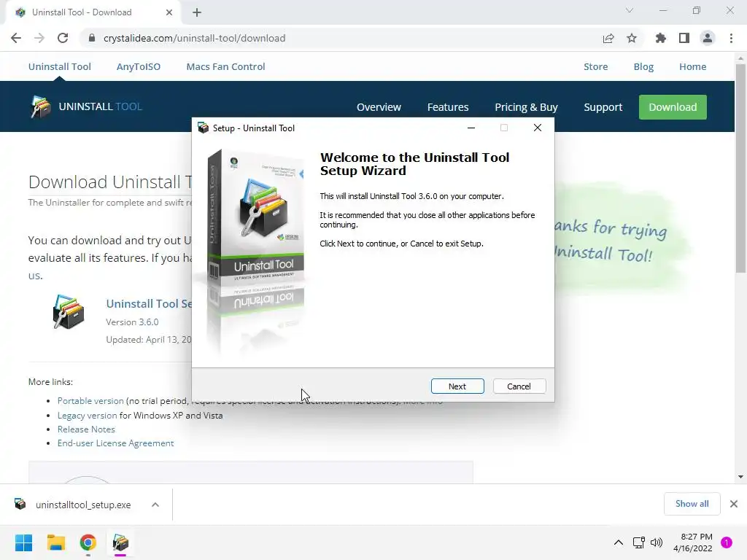Open notification center badge

click(727, 542)
